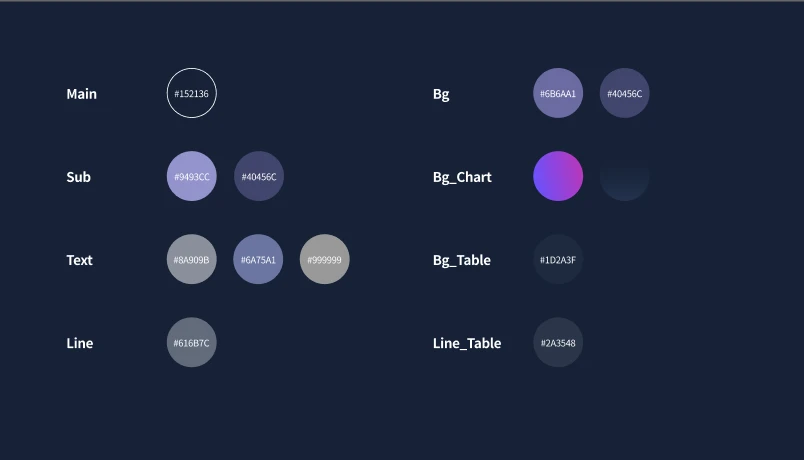Click the Bg_Chart label
804x460 pixels.
pos(462,177)
